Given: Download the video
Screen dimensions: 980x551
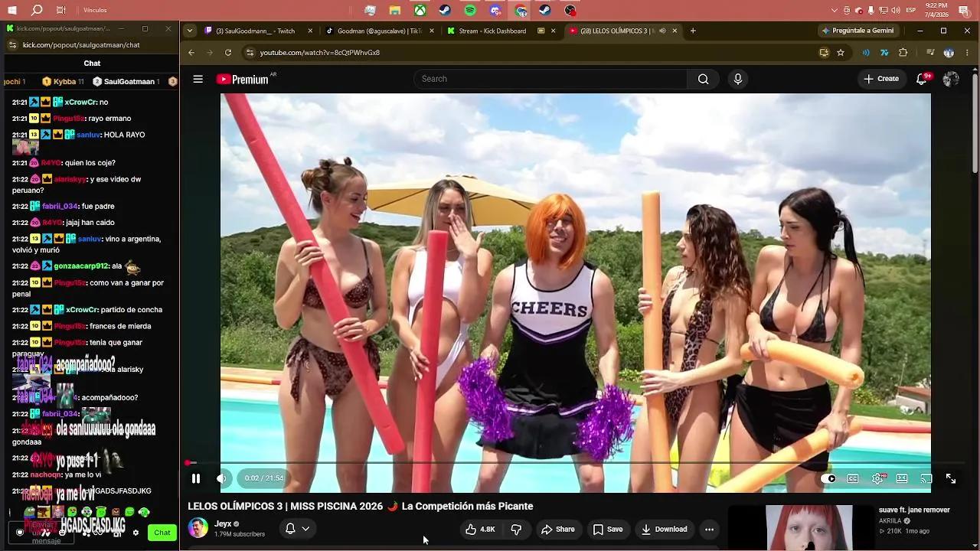Looking at the screenshot, I should [x=664, y=529].
